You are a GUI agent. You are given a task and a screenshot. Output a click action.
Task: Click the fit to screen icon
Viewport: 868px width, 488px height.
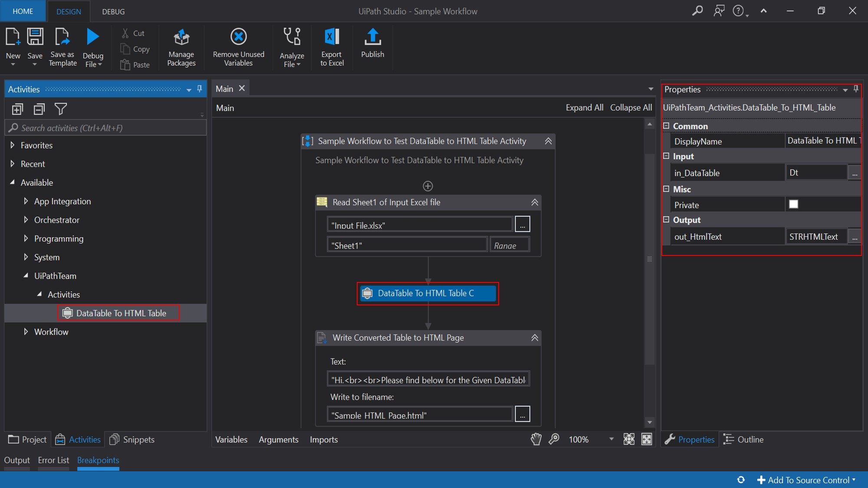coord(629,439)
